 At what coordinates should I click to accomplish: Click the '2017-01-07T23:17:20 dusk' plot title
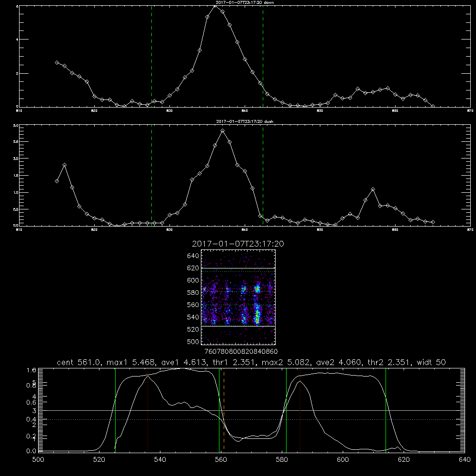245,121
